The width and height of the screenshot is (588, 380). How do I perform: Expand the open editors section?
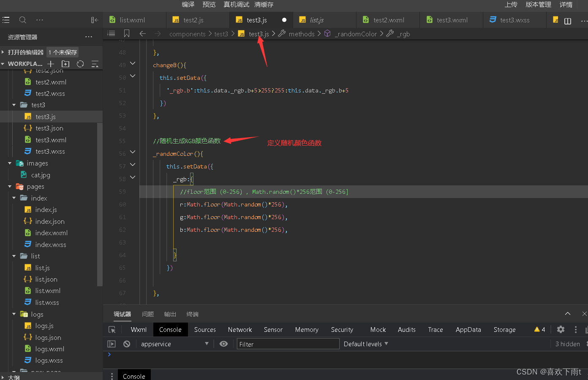pyautogui.click(x=3, y=52)
